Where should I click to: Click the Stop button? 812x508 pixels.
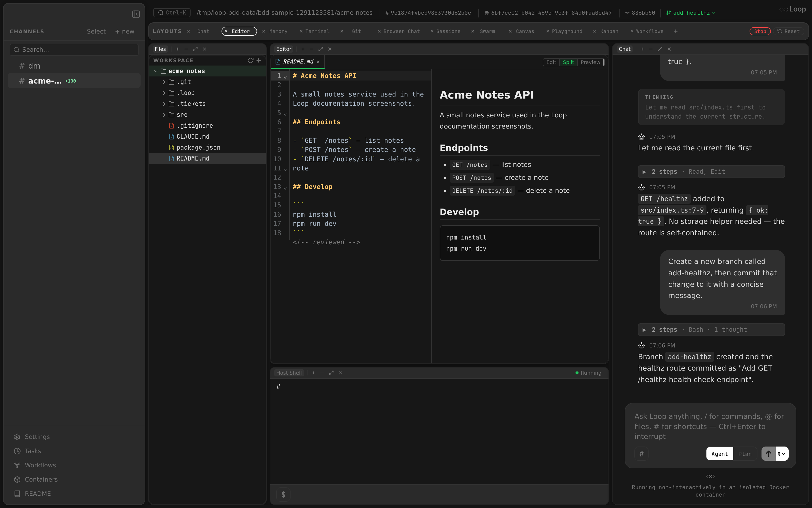click(760, 31)
